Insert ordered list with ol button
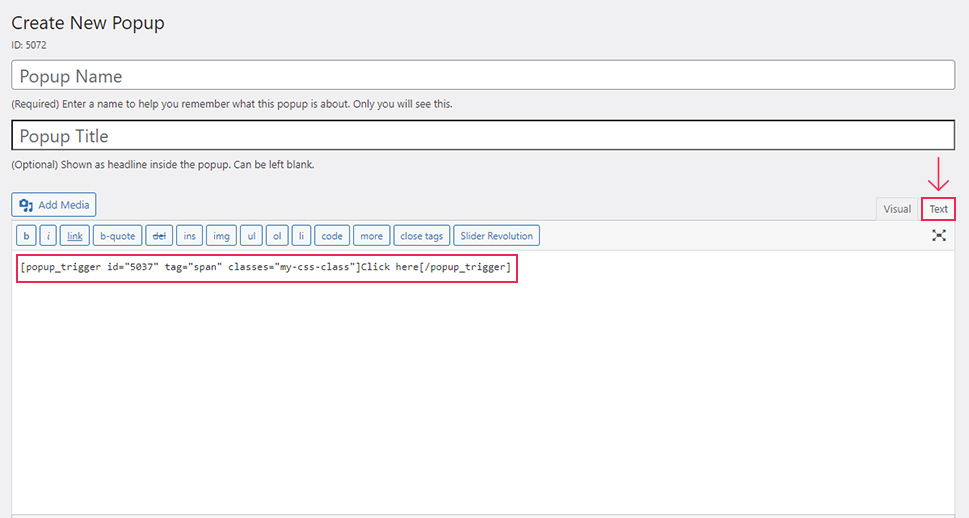969x518 pixels. tap(277, 236)
